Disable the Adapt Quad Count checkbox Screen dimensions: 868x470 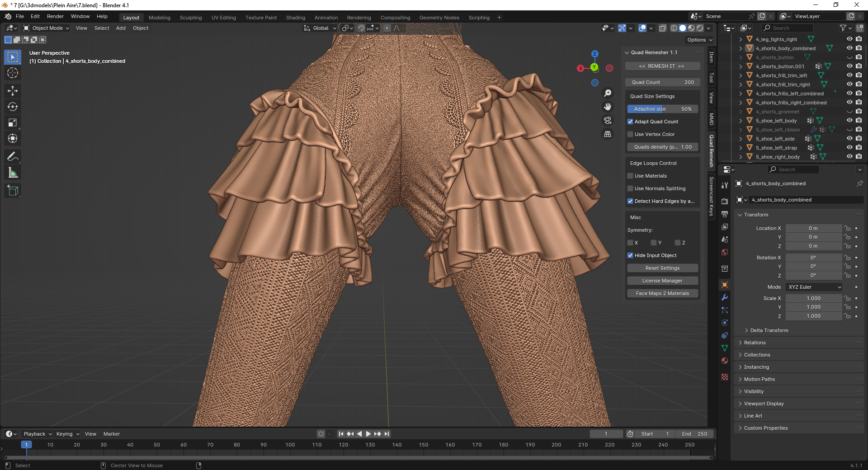(630, 122)
